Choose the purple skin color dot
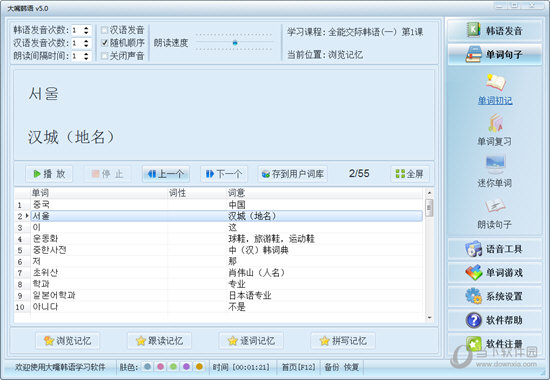The width and height of the screenshot is (550, 380). click(186, 367)
